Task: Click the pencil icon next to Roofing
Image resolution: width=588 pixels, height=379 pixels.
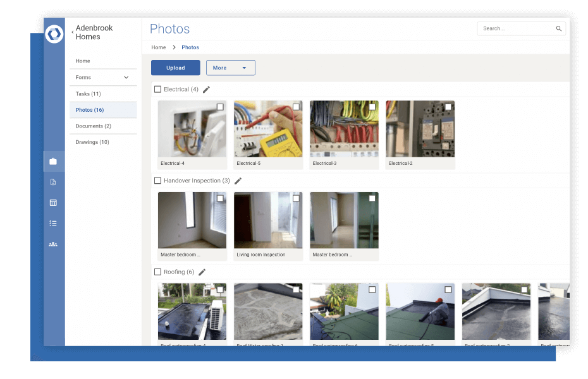Action: [x=202, y=272]
